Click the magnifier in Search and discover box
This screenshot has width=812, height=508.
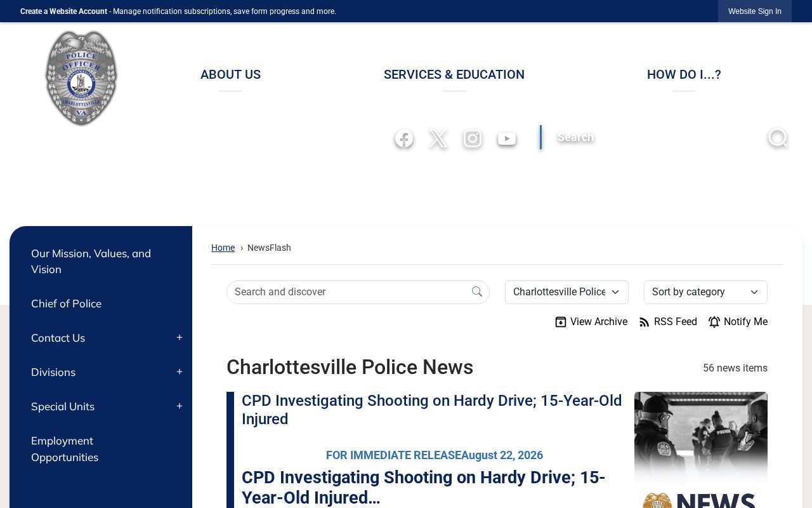[x=477, y=291]
